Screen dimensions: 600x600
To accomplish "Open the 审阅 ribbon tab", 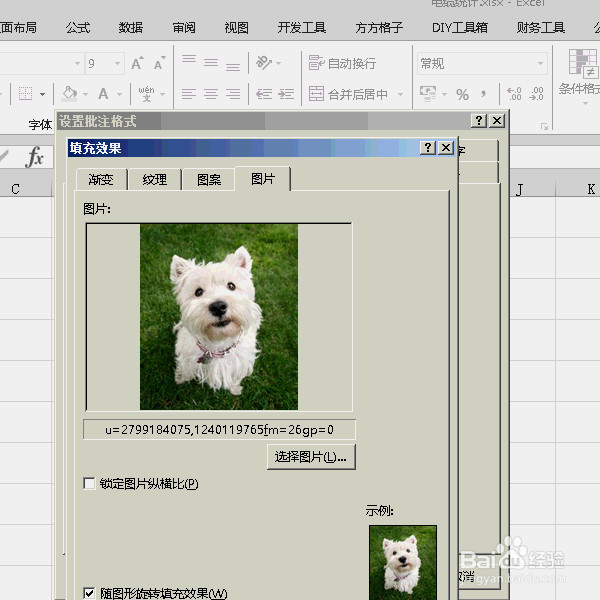I will coord(184,28).
